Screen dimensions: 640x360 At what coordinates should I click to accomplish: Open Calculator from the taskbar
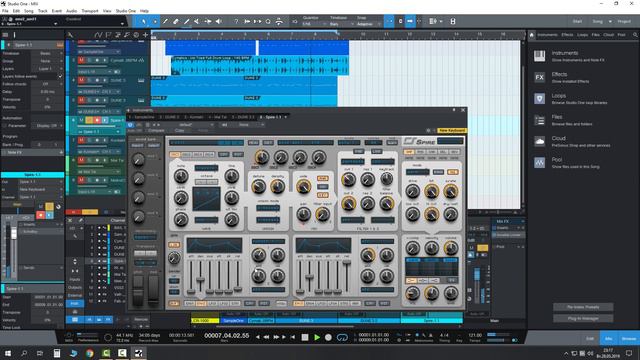coord(57,353)
